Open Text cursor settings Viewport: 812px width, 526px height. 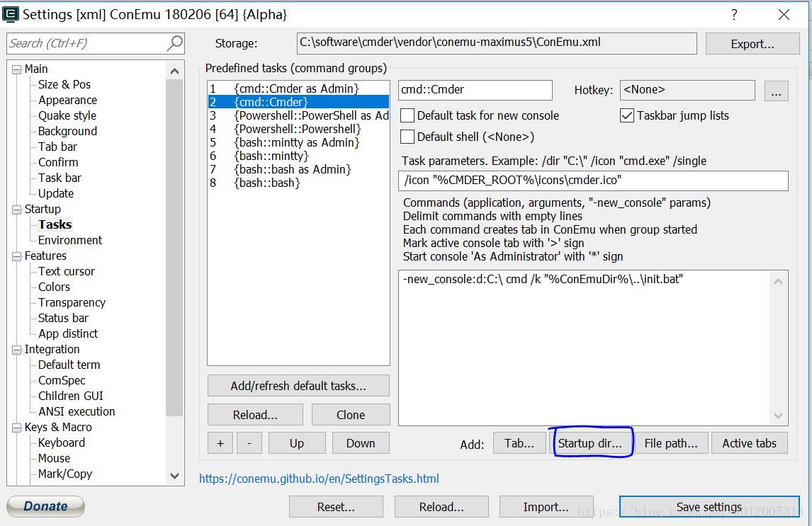coord(67,271)
